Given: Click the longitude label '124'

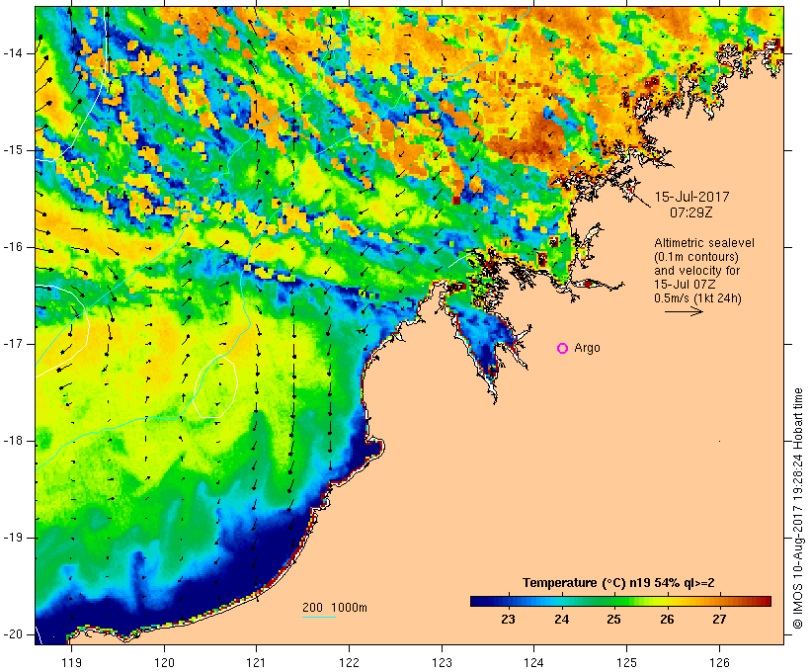Looking at the screenshot, I should (x=533, y=662).
